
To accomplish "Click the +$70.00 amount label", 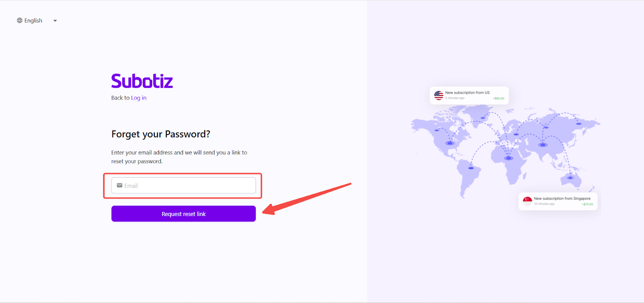I will click(x=587, y=204).
